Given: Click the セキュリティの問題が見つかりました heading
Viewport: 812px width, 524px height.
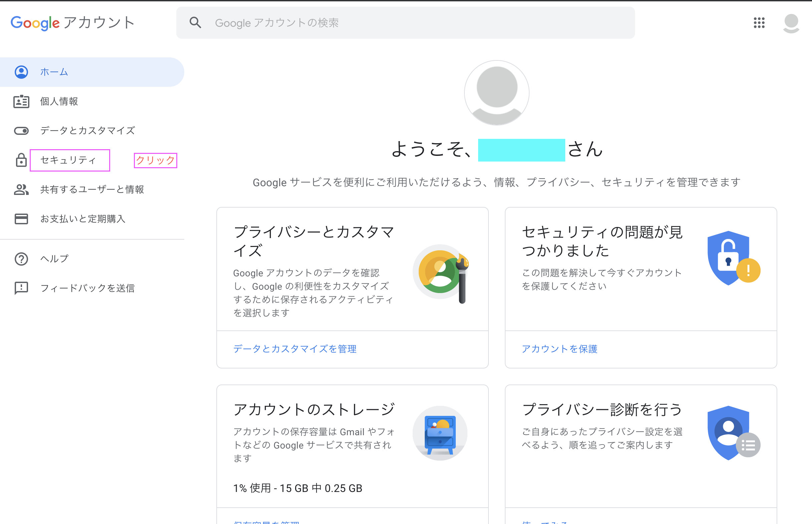Looking at the screenshot, I should click(602, 241).
